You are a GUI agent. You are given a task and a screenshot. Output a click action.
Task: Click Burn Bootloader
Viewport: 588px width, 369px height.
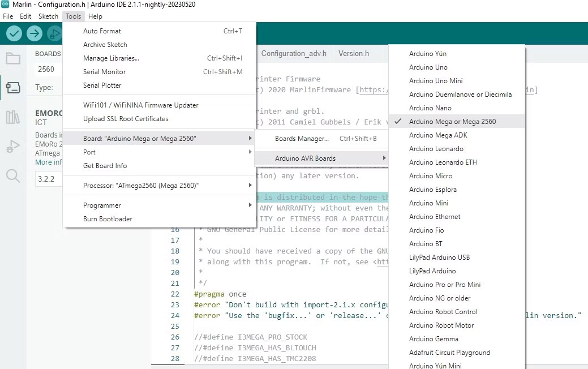click(160, 218)
